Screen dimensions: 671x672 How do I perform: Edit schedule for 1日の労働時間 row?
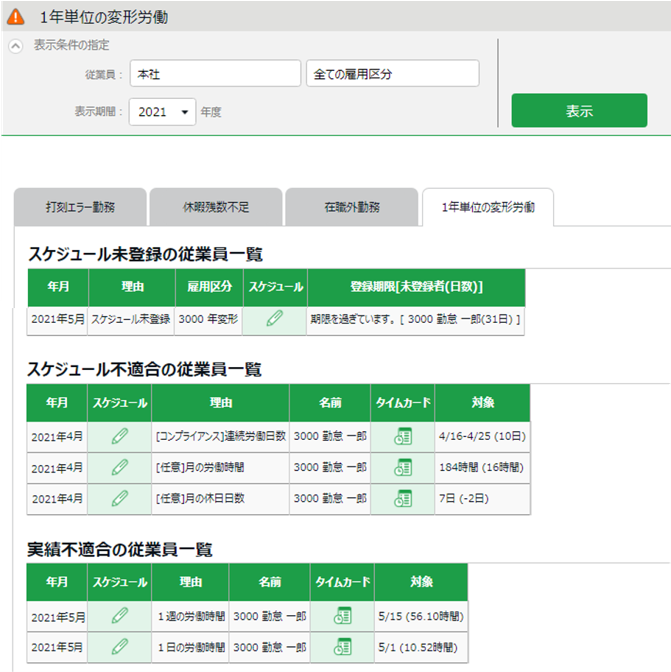[x=120, y=646]
